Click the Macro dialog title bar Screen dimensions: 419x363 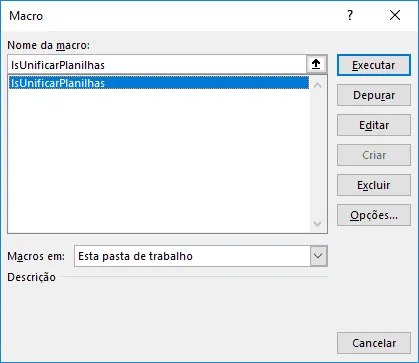pyautogui.click(x=173, y=16)
